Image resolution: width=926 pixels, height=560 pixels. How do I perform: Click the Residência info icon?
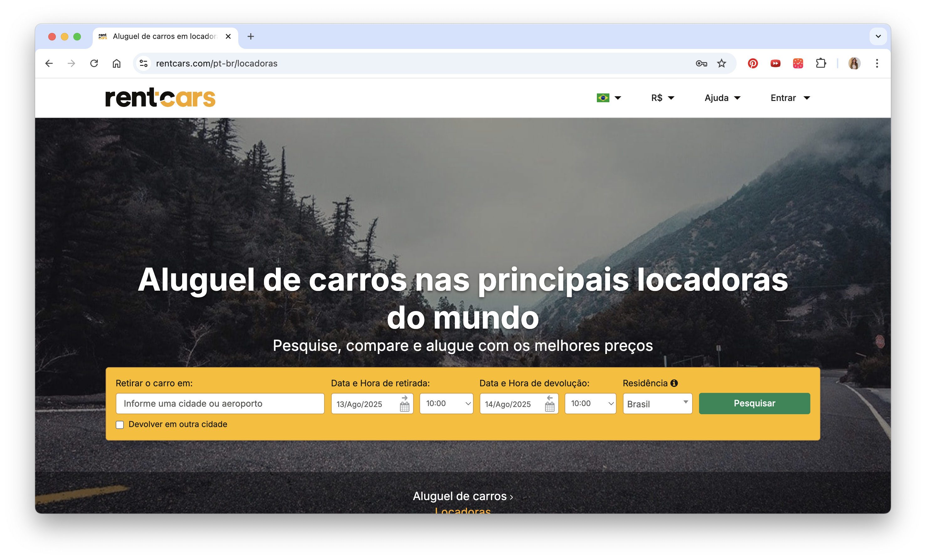point(674,383)
